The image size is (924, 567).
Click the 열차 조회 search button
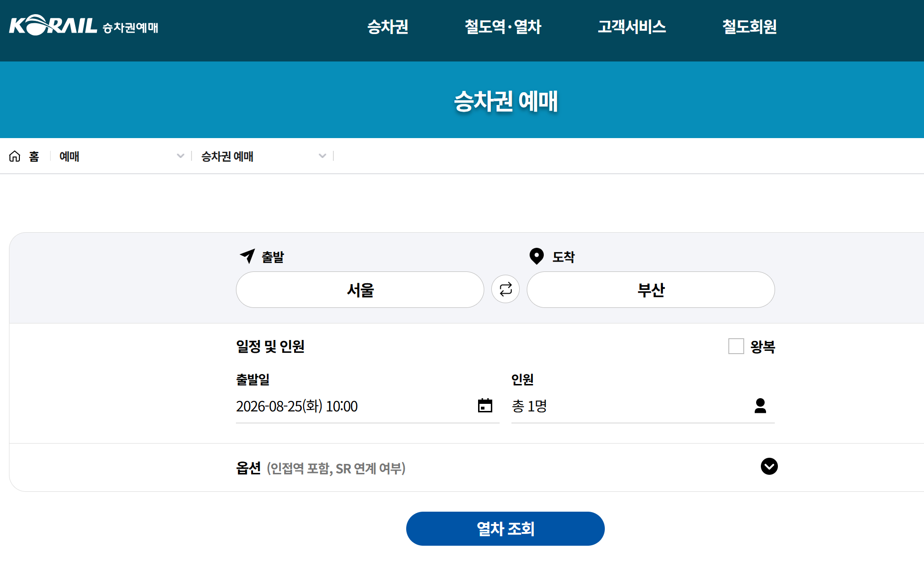pyautogui.click(x=506, y=529)
